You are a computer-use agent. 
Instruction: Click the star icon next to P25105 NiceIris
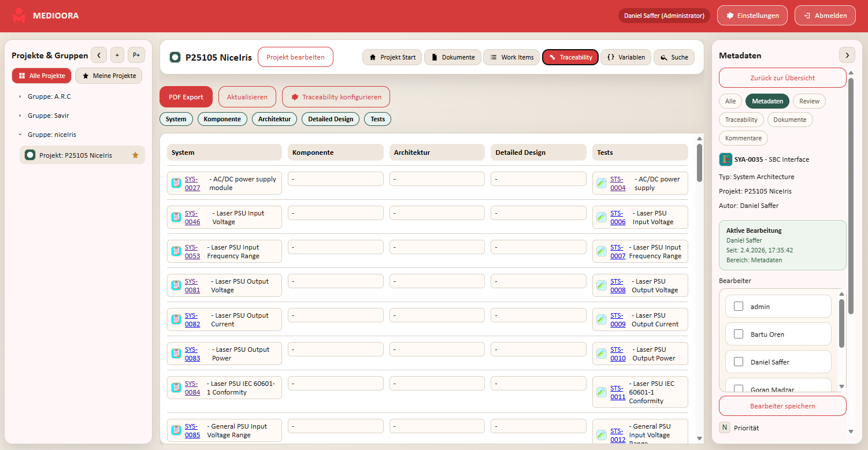pyautogui.click(x=135, y=155)
